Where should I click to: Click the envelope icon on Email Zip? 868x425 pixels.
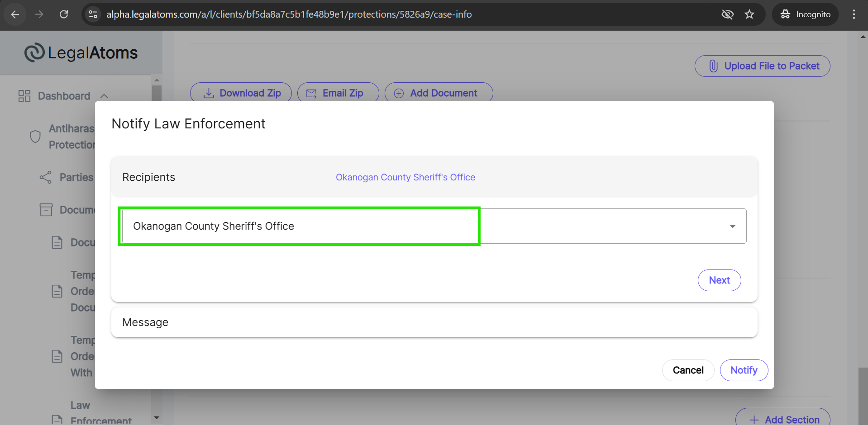(311, 93)
